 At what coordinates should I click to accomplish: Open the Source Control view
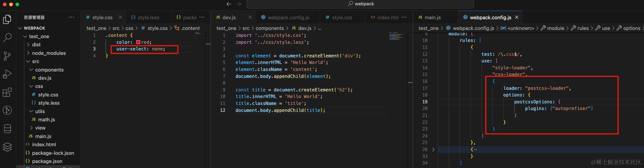[7, 56]
